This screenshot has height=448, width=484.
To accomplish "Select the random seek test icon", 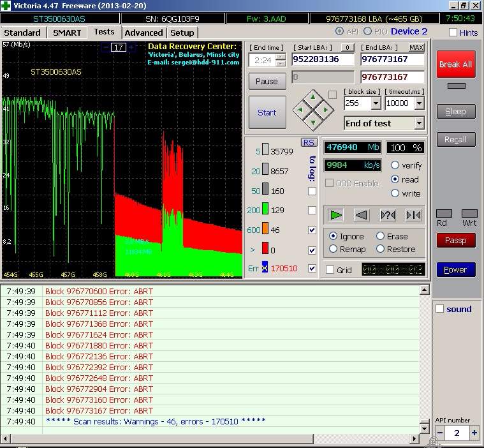I will 388,215.
